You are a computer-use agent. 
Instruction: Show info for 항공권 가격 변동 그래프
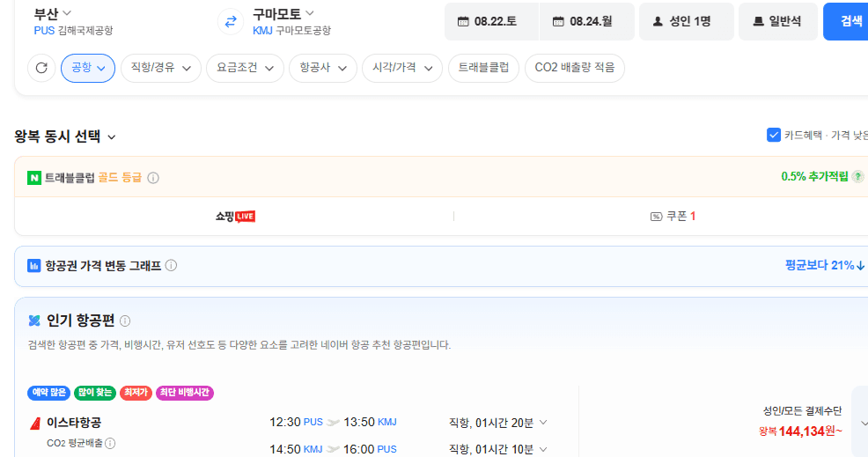tap(171, 265)
